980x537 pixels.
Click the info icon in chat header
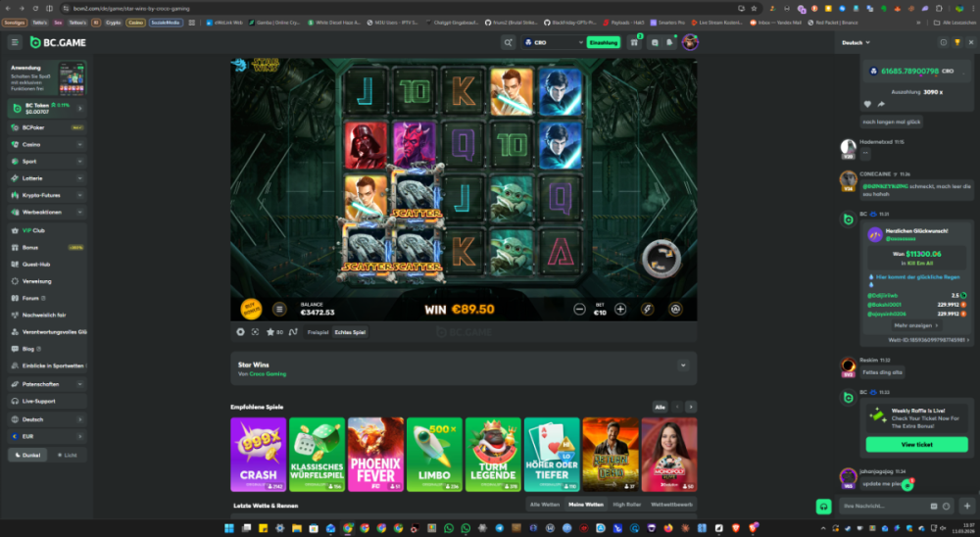pyautogui.click(x=943, y=42)
